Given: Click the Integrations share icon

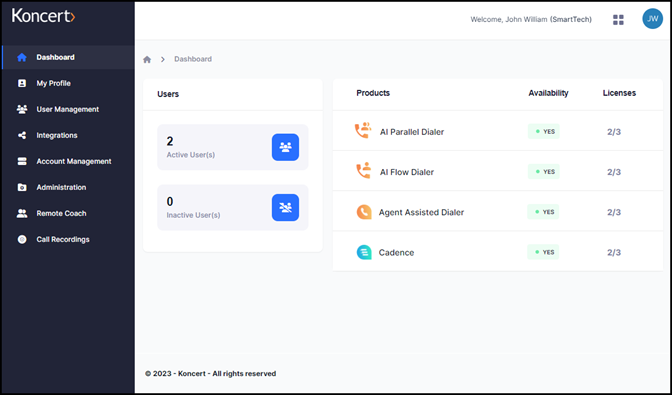Looking at the screenshot, I should point(22,135).
